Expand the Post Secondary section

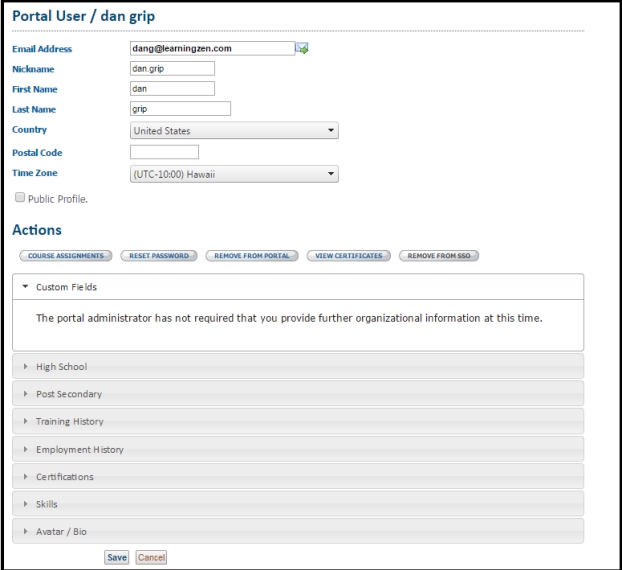pos(298,394)
